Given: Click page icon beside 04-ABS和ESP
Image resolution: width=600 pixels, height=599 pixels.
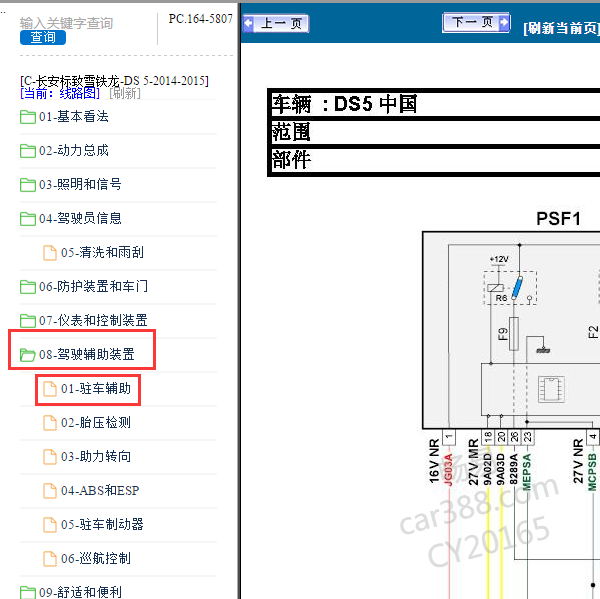Looking at the screenshot, I should (x=50, y=491).
